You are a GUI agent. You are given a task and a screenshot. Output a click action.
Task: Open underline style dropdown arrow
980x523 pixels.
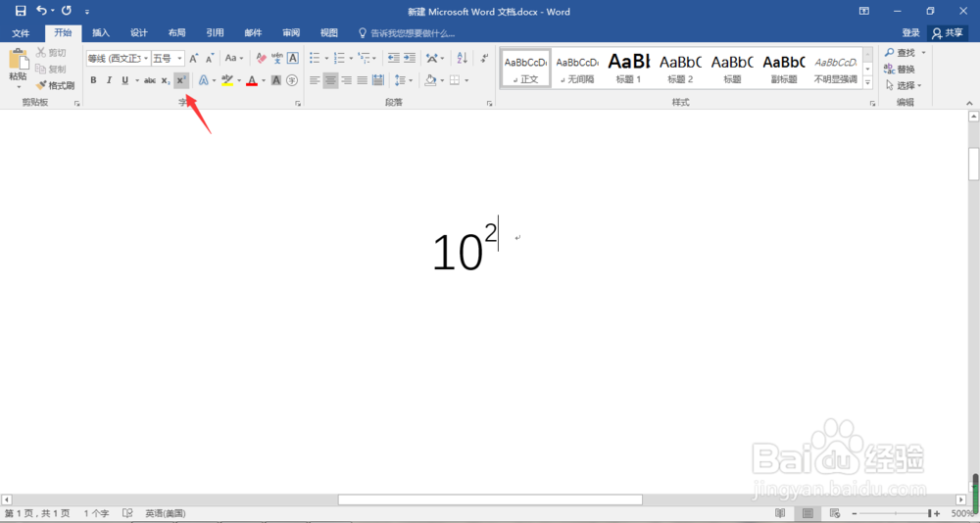(x=137, y=80)
